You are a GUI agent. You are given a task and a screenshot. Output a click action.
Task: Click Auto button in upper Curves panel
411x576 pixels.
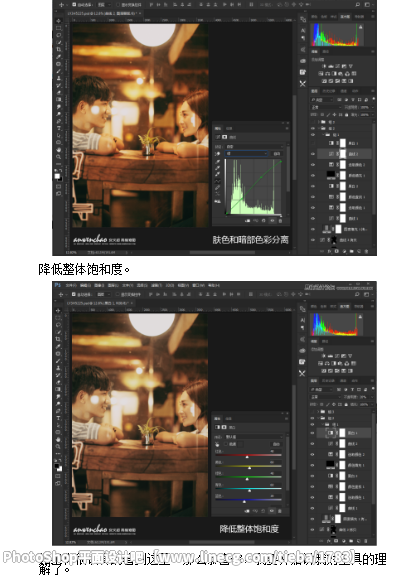click(276, 154)
